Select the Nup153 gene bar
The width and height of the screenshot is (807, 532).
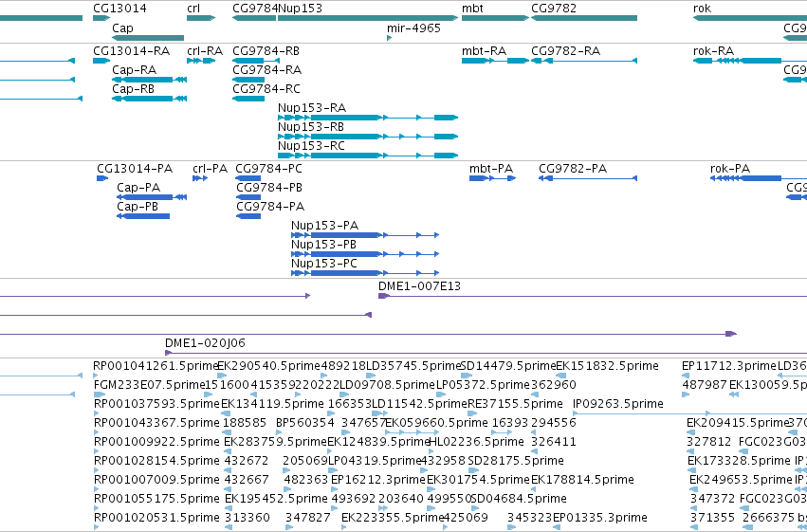coord(368,18)
